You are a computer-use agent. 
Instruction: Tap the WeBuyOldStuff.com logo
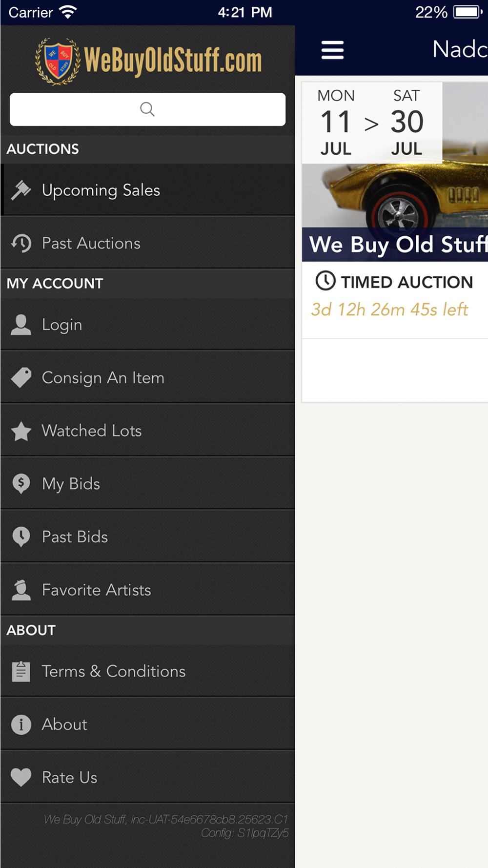tap(148, 61)
